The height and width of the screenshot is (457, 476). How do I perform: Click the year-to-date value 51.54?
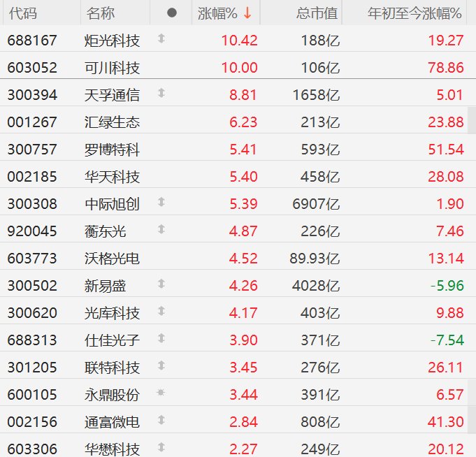446,150
